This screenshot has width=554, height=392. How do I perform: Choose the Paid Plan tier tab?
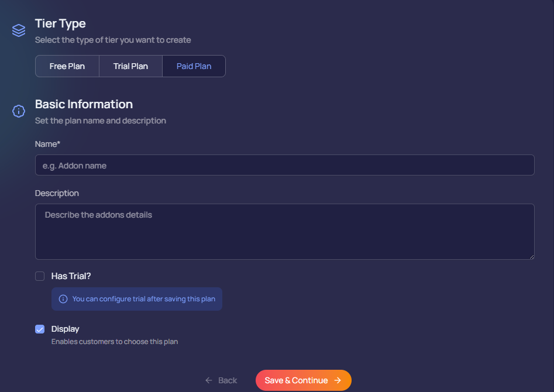click(x=194, y=66)
